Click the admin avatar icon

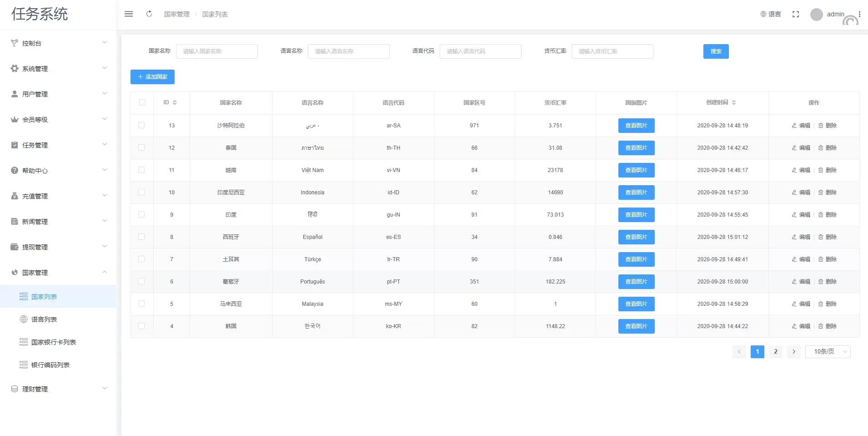tap(816, 15)
